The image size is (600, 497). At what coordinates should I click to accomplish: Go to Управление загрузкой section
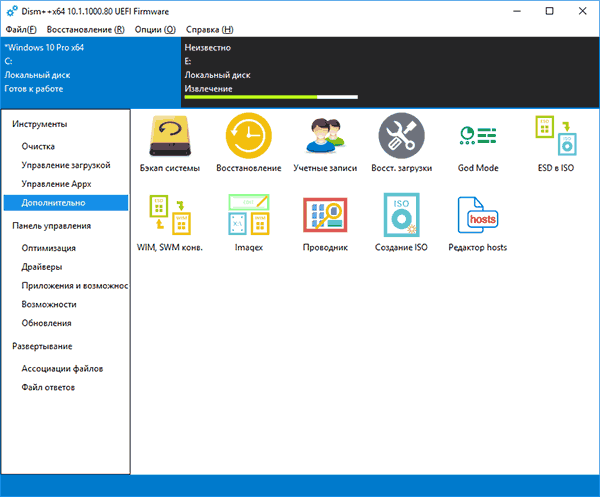click(x=66, y=165)
